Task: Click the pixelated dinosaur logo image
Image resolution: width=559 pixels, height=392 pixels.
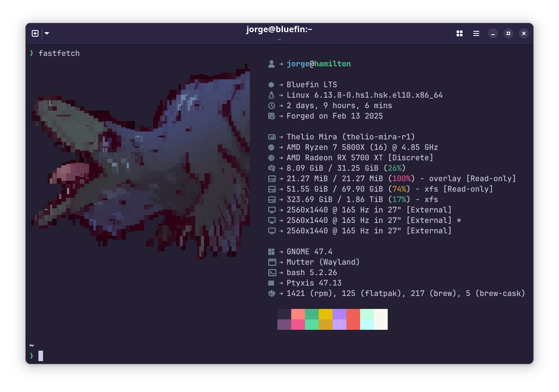Action: coord(142,163)
